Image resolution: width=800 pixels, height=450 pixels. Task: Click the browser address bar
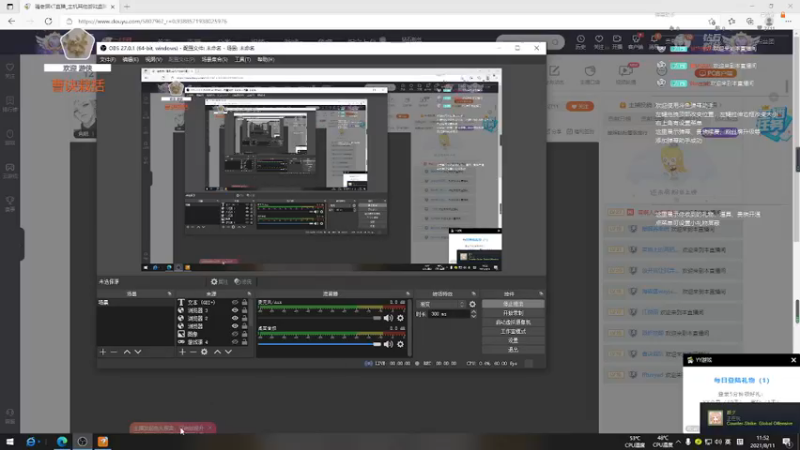383,21
